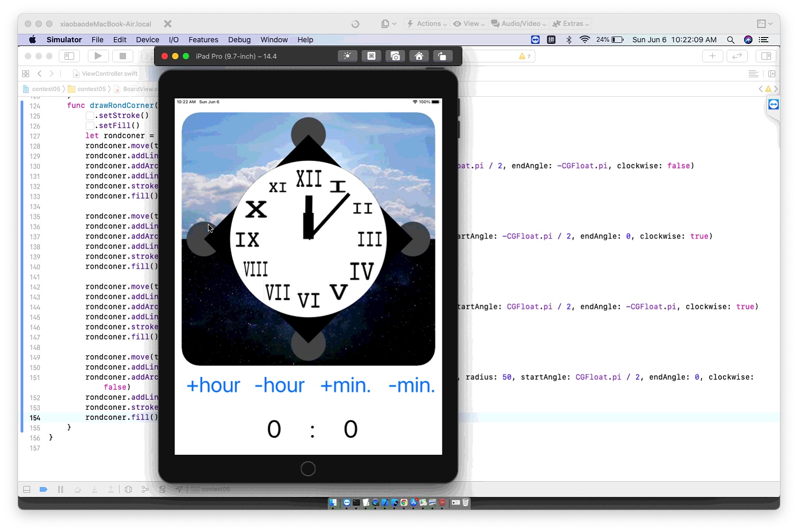Go to Simulator Home screen icon
The image size is (798, 532).
pos(419,56)
